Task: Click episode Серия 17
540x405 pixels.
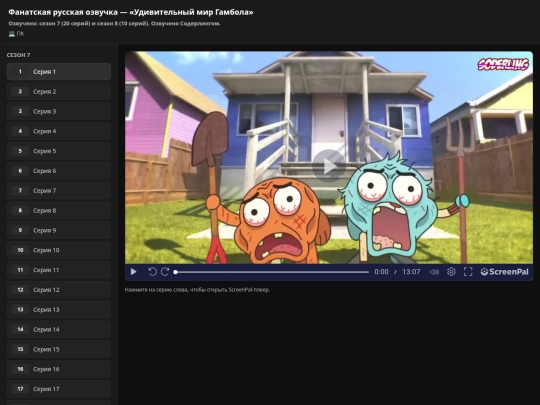Action: [x=59, y=389]
